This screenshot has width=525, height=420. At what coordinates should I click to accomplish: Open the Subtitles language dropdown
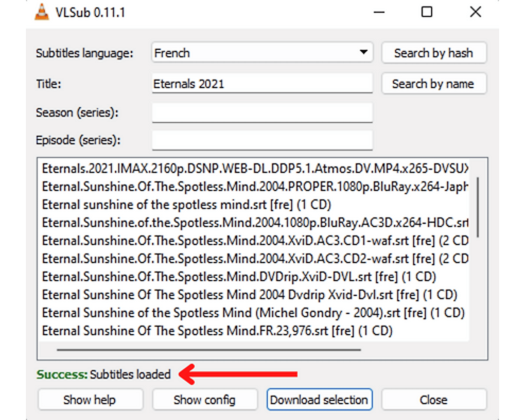pyautogui.click(x=262, y=52)
